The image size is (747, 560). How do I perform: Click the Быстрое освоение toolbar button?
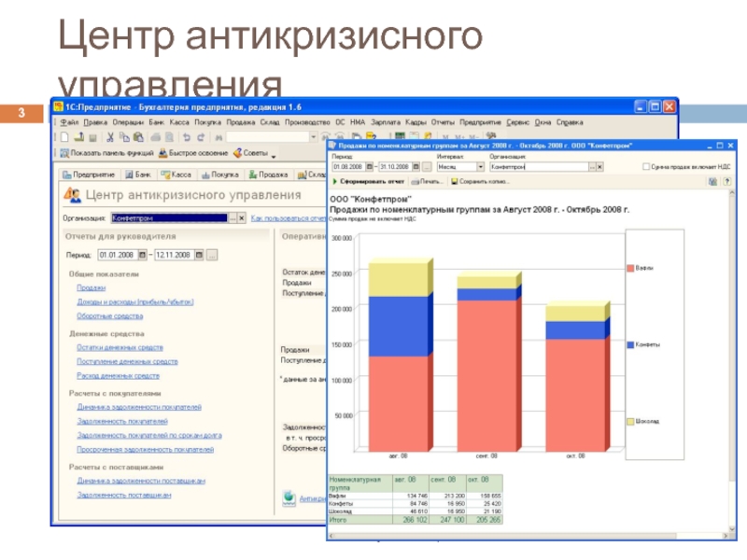point(193,153)
